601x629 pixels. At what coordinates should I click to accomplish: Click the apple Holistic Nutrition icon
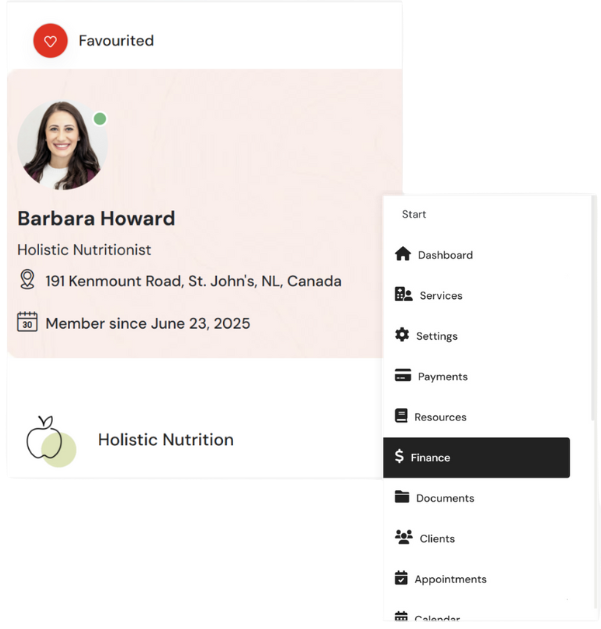[51, 441]
